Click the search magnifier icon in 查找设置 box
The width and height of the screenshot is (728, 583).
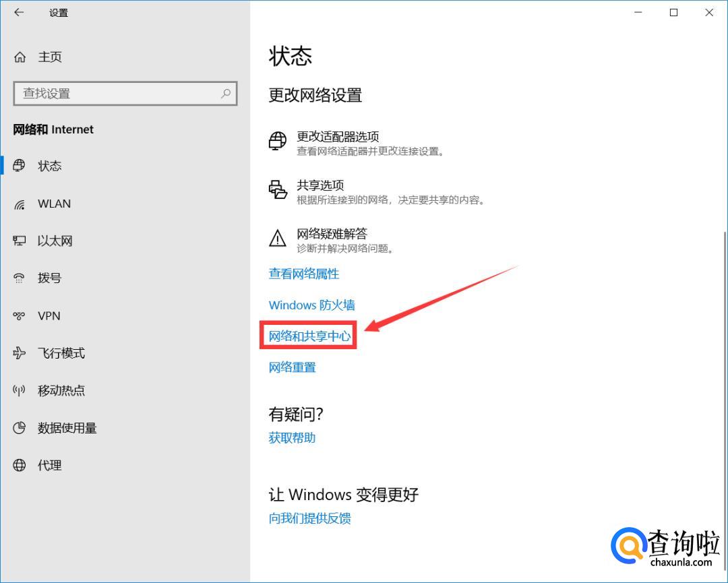point(226,93)
